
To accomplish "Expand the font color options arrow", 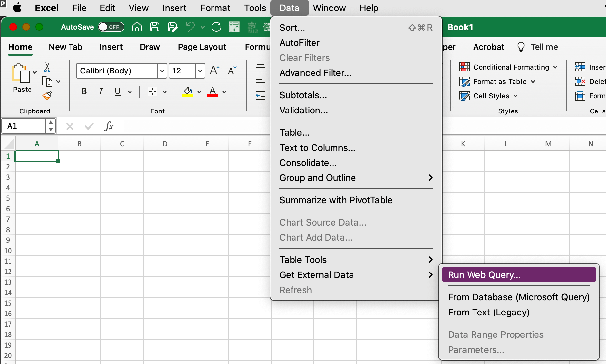I will (224, 92).
